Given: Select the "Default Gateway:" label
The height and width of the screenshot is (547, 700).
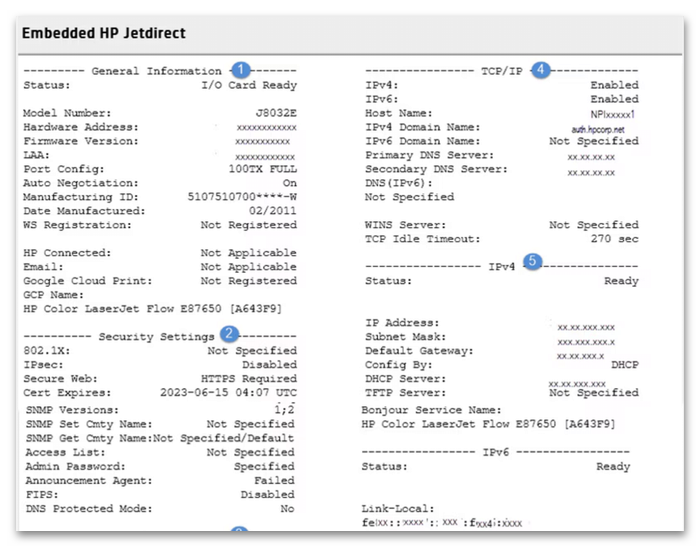Looking at the screenshot, I should click(x=419, y=351).
